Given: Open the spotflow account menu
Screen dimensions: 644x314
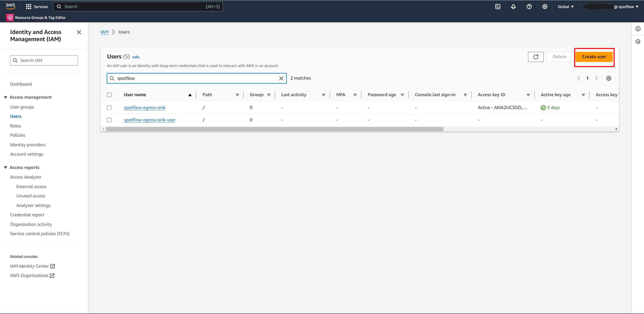Looking at the screenshot, I should [611, 7].
